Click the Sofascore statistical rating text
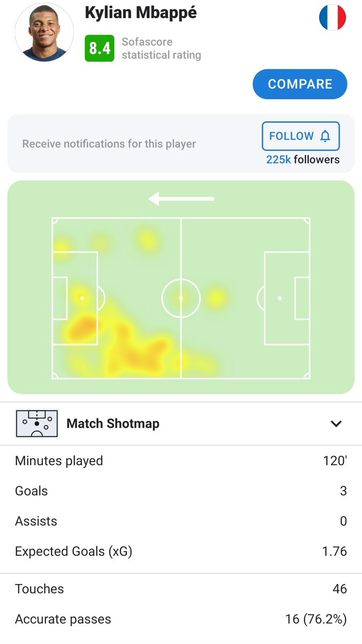Screen dimensions: 362x644 click(161, 48)
